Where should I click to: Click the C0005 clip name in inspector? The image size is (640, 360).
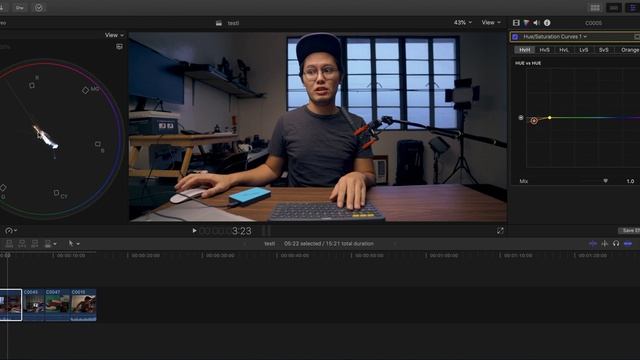[593, 23]
